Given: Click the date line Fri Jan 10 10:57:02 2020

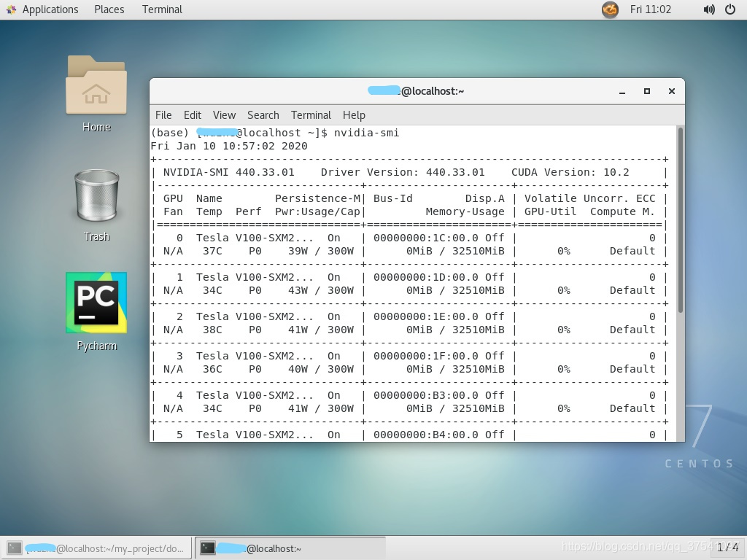Looking at the screenshot, I should point(229,146).
